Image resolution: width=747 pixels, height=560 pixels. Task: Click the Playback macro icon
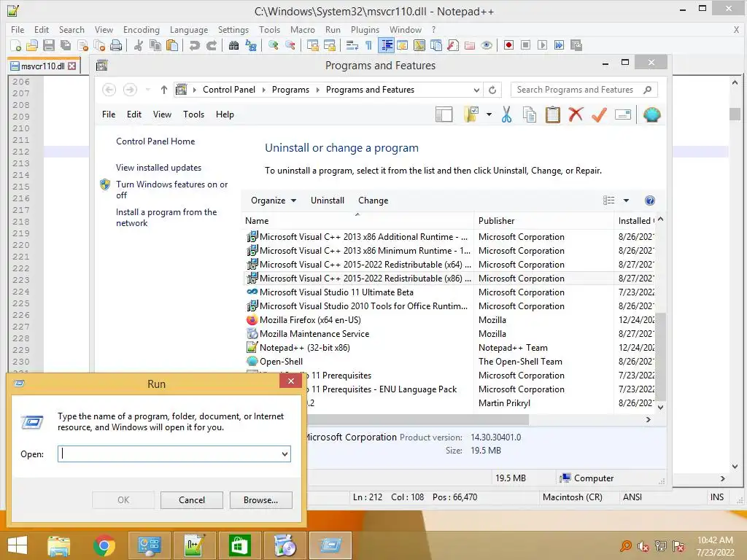tap(542, 45)
